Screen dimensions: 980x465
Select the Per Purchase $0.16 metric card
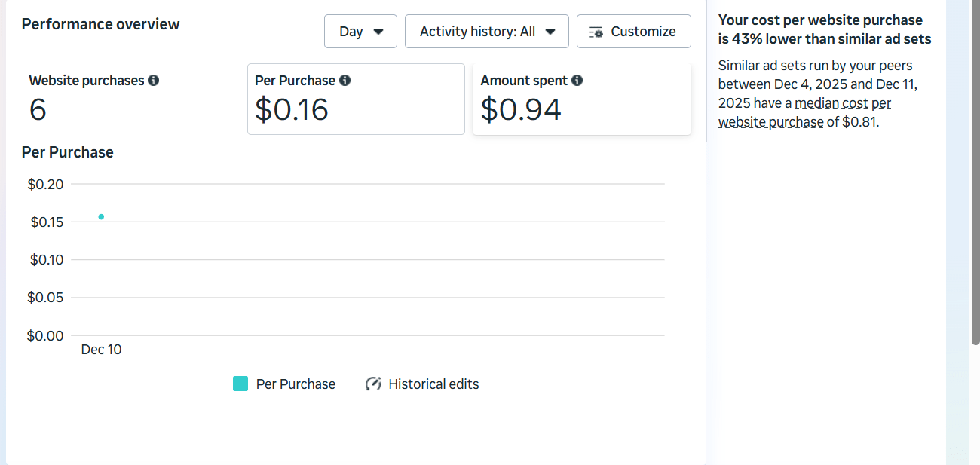pos(356,99)
